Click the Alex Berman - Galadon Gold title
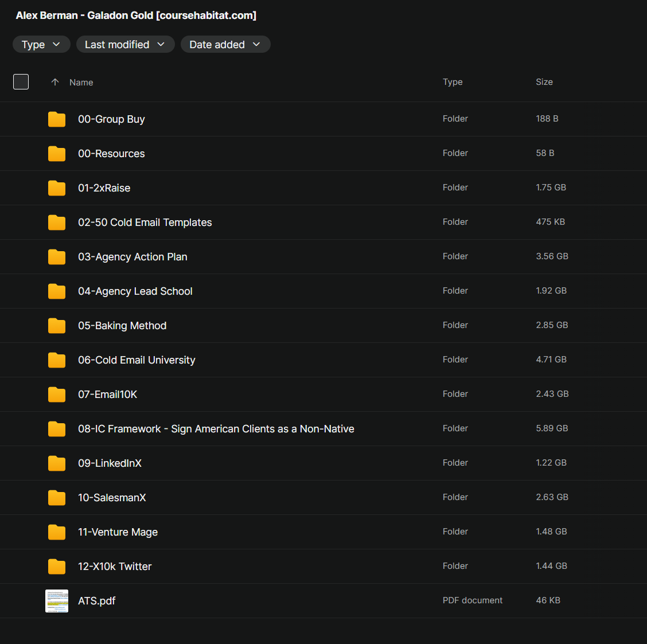This screenshot has height=644, width=647. pos(136,15)
